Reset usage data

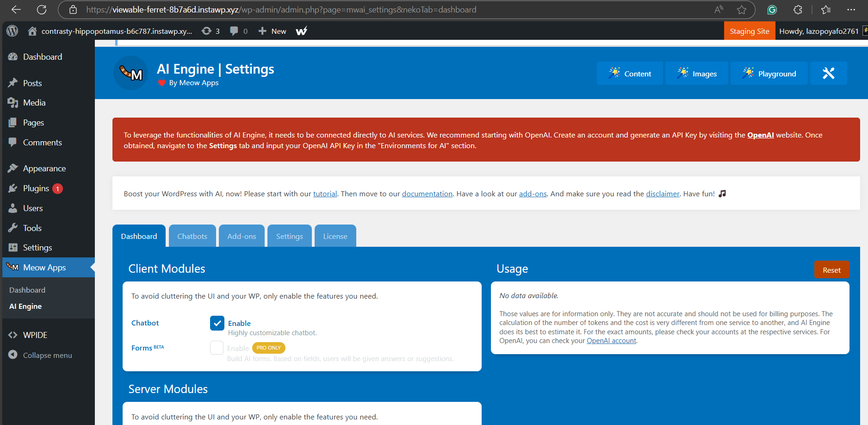coord(831,270)
